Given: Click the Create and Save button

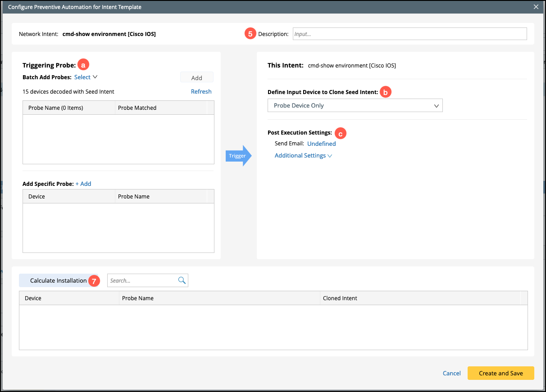Looking at the screenshot, I should 500,373.
